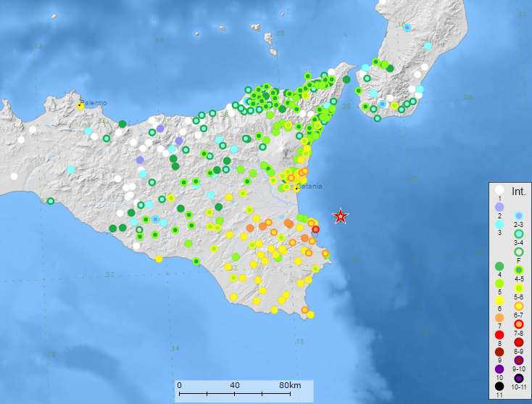Screen dimensions: 532x404
Task: Select the 3-4 intensity legend ring
Action: tap(519, 234)
